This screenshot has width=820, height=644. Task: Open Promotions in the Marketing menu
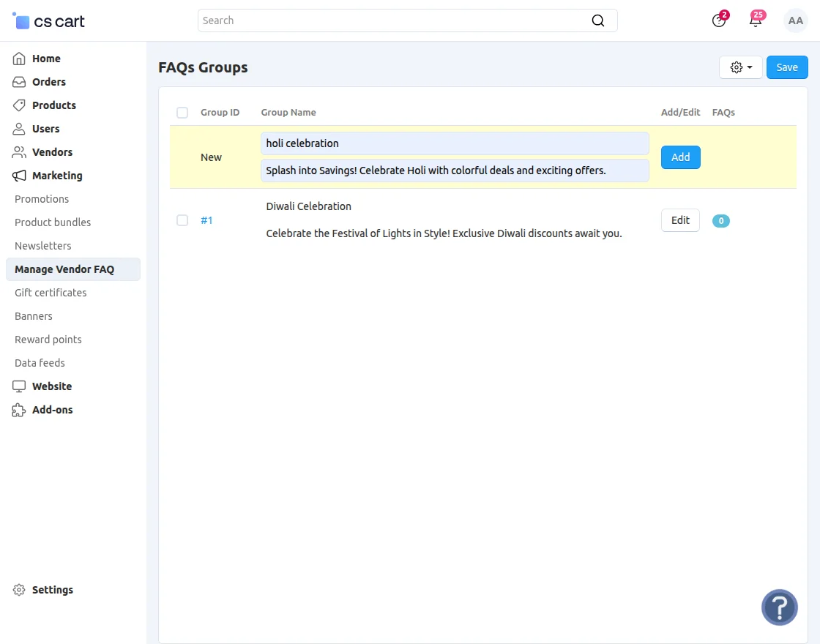click(42, 199)
